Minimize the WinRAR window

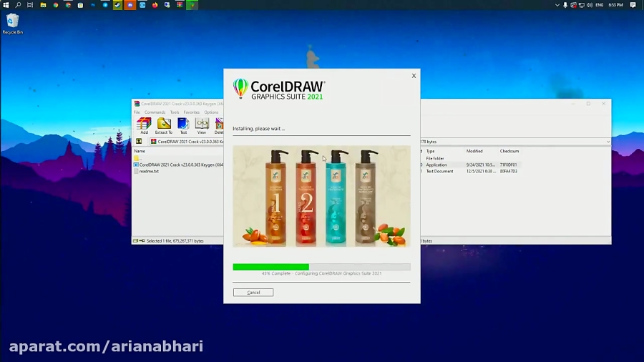tap(573, 104)
